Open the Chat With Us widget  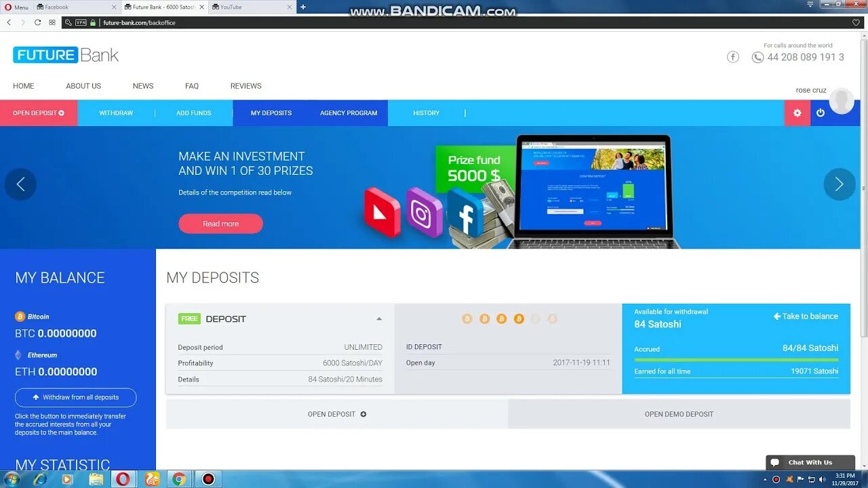point(810,462)
